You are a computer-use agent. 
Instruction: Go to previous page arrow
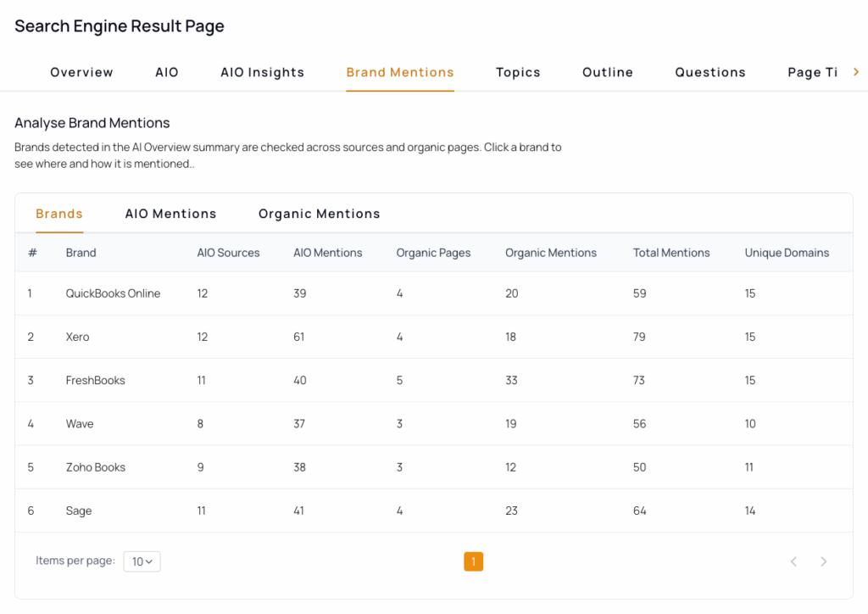[x=793, y=561]
